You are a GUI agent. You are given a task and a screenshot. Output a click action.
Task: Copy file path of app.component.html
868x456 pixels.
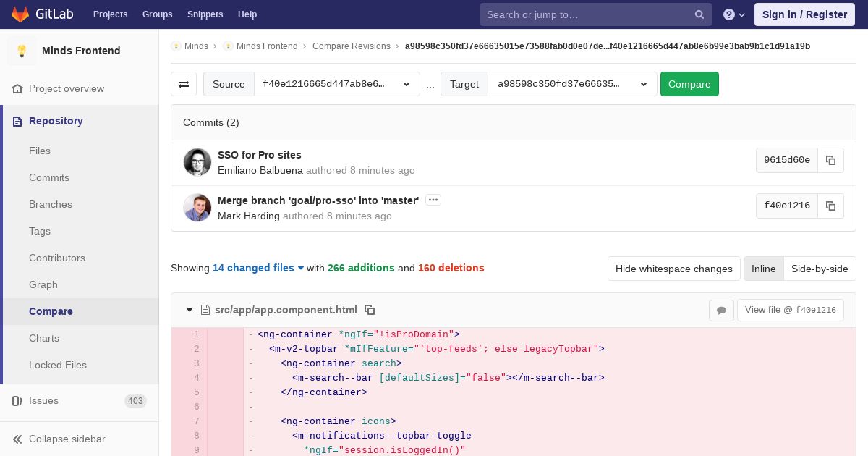click(370, 310)
